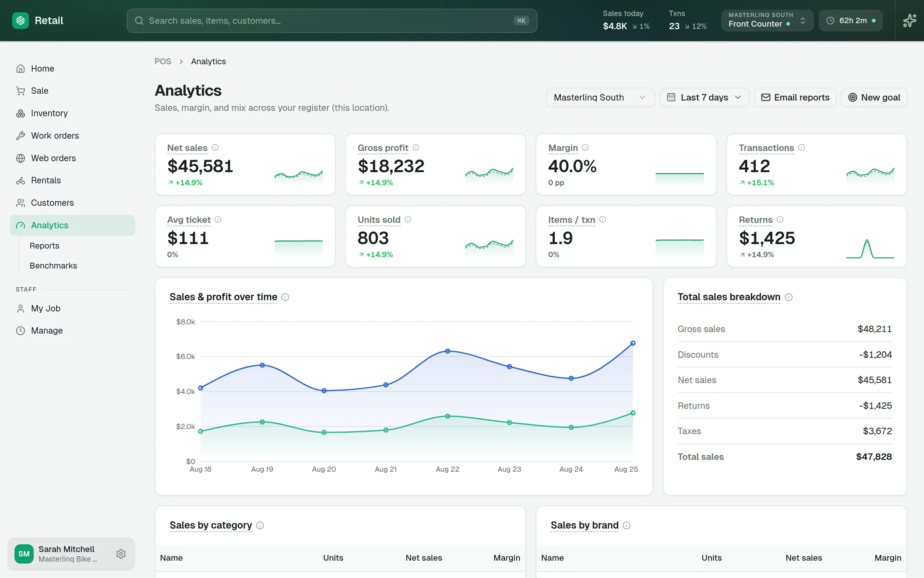Show info icon beside Returns card
924x578 pixels.
780,219
